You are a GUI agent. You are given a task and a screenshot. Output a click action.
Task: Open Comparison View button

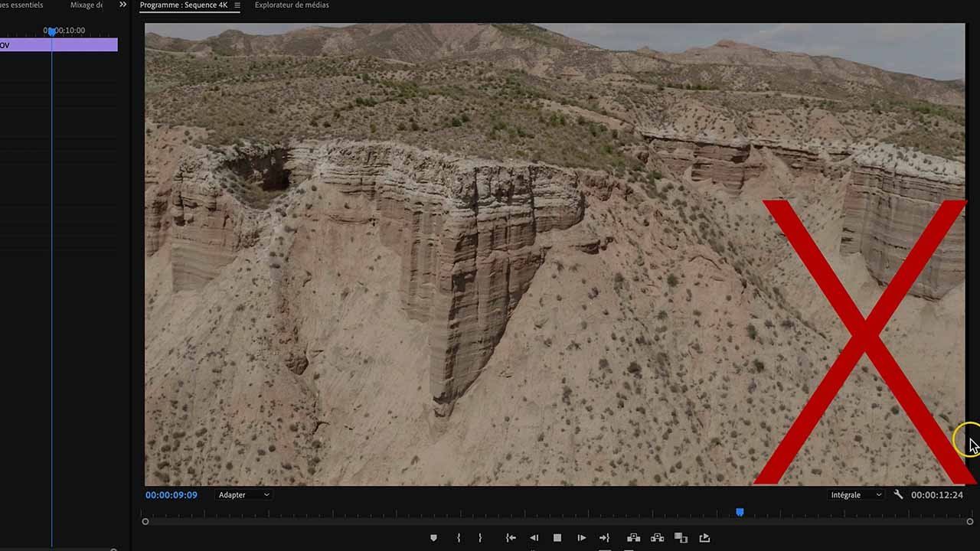point(681,538)
